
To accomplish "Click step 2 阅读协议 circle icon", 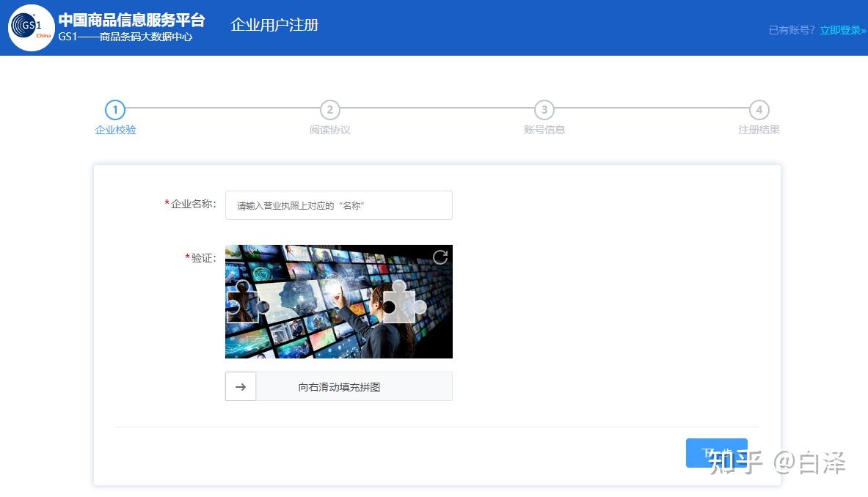I will (329, 110).
